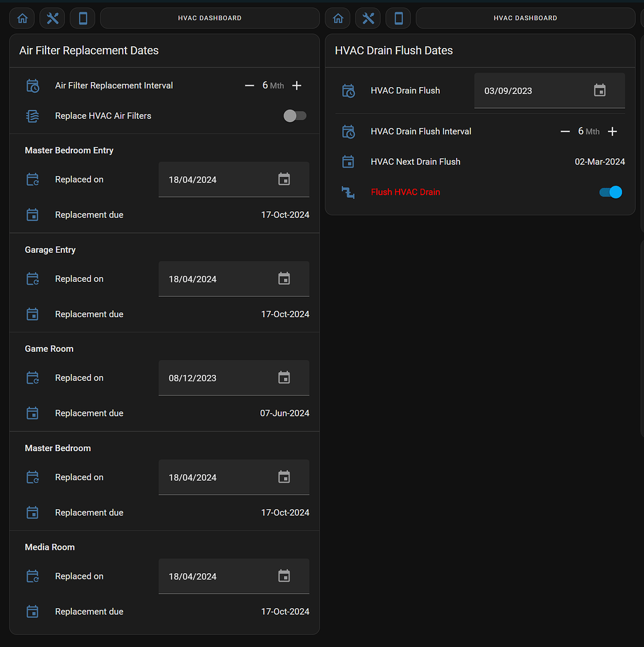Viewport: 644px width, 647px height.
Task: Select the mobile device icon in the left toolbar
Action: 82,18
